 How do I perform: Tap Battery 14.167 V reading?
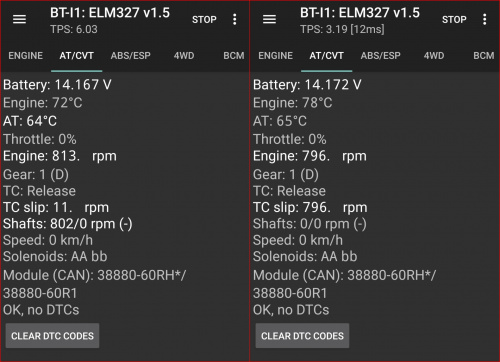(57, 85)
